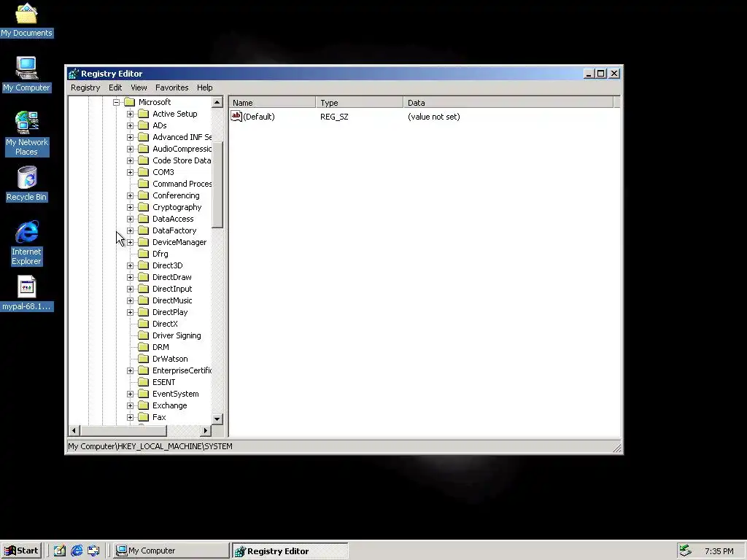
Task: Click the DrWatson folder icon
Action: [144, 359]
